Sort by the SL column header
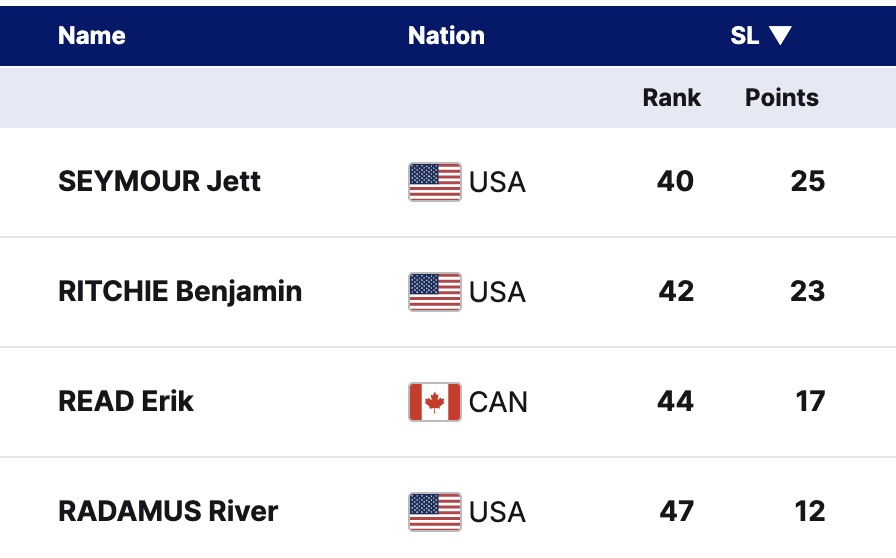 click(745, 36)
